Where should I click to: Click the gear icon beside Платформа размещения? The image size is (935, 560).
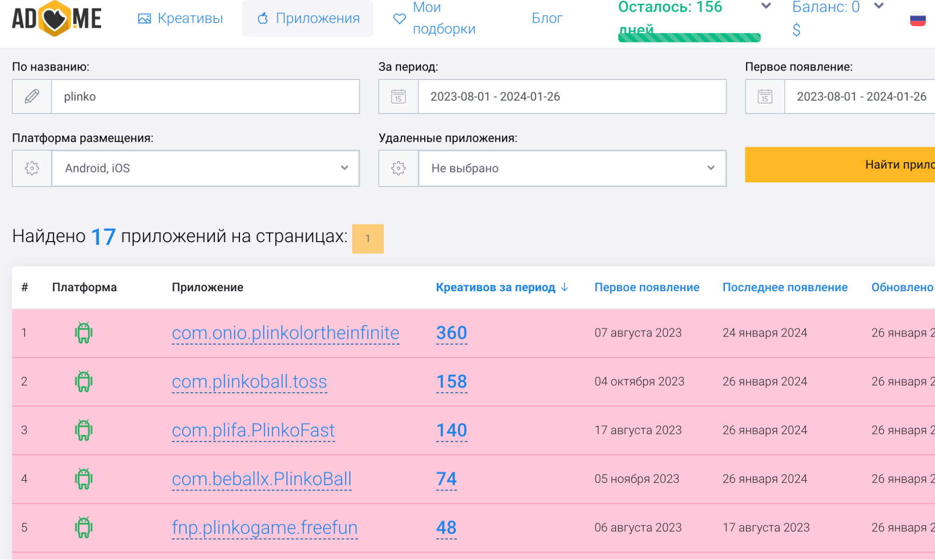(32, 168)
